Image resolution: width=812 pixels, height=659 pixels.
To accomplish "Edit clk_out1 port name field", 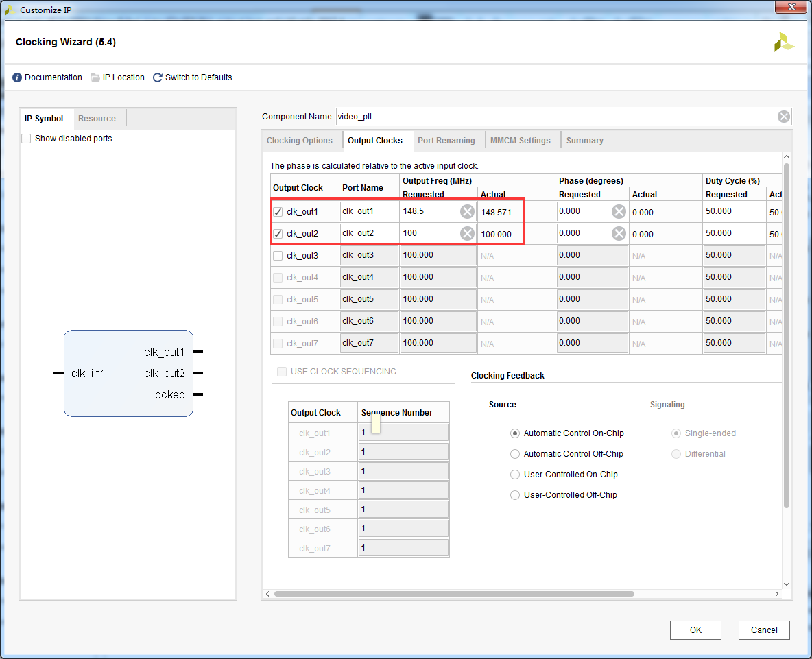I will tap(369, 211).
